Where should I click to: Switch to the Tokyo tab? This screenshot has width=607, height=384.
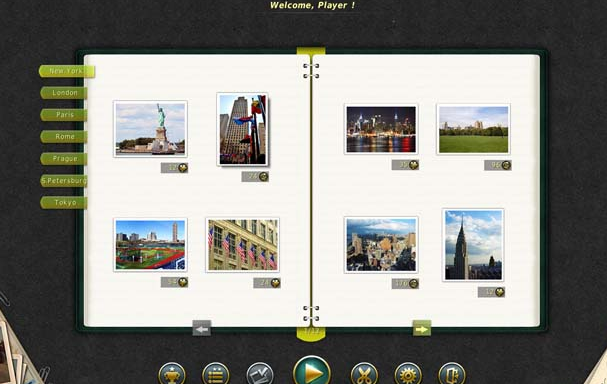pyautogui.click(x=64, y=202)
